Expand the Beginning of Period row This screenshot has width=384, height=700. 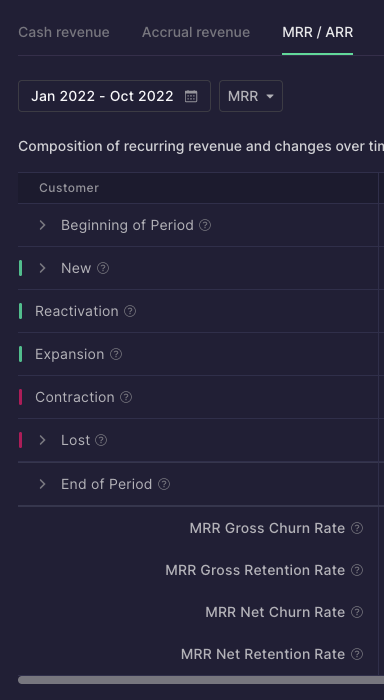click(42, 225)
